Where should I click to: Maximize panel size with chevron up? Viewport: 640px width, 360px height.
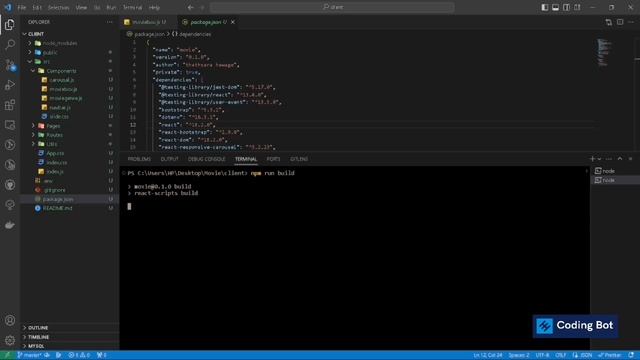tap(620, 159)
